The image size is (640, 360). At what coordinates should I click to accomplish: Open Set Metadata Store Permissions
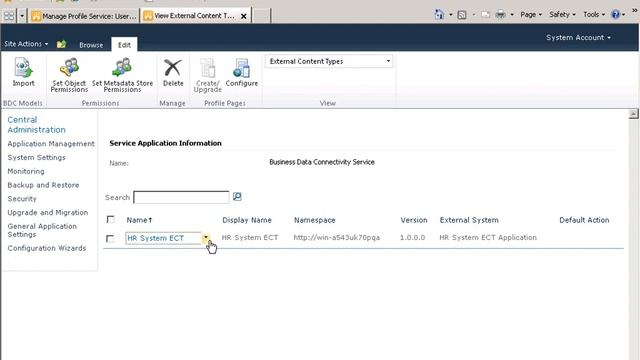point(122,75)
